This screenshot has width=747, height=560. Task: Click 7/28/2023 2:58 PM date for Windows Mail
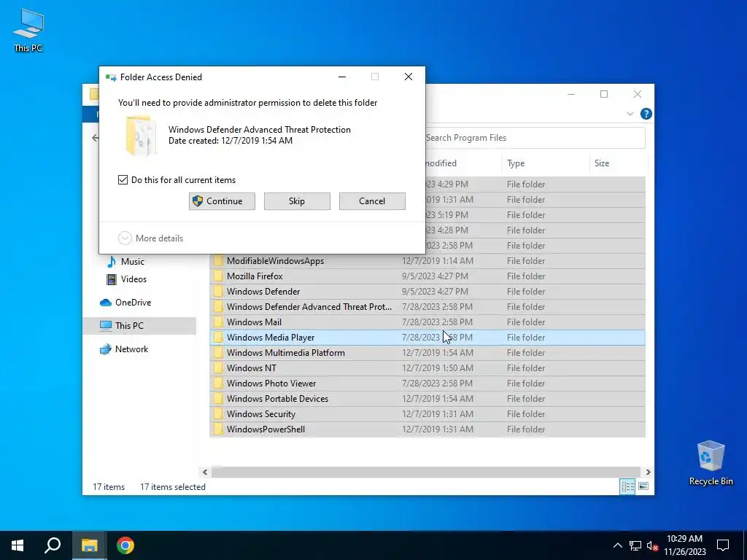point(438,322)
